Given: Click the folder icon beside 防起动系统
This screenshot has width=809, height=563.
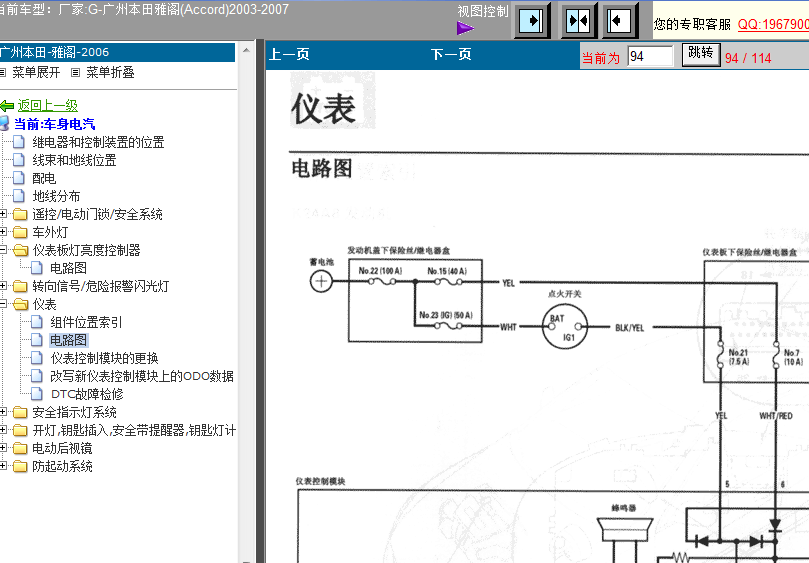Looking at the screenshot, I should (20, 467).
